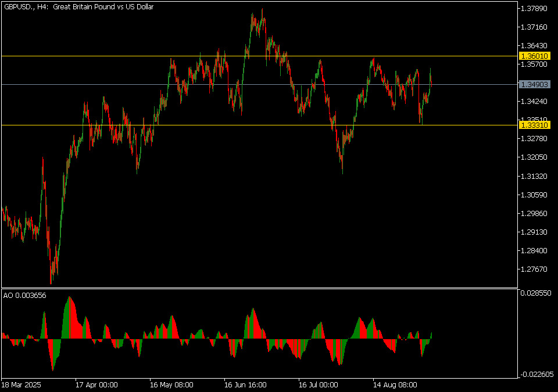Click the 1.32050 price scale value

pyautogui.click(x=534, y=157)
